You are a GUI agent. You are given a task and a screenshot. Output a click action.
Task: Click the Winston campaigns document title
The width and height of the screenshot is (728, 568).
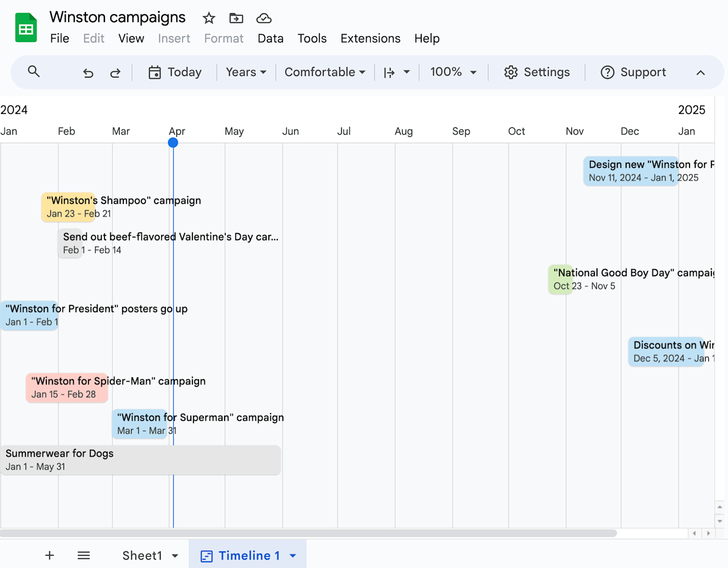[118, 17]
